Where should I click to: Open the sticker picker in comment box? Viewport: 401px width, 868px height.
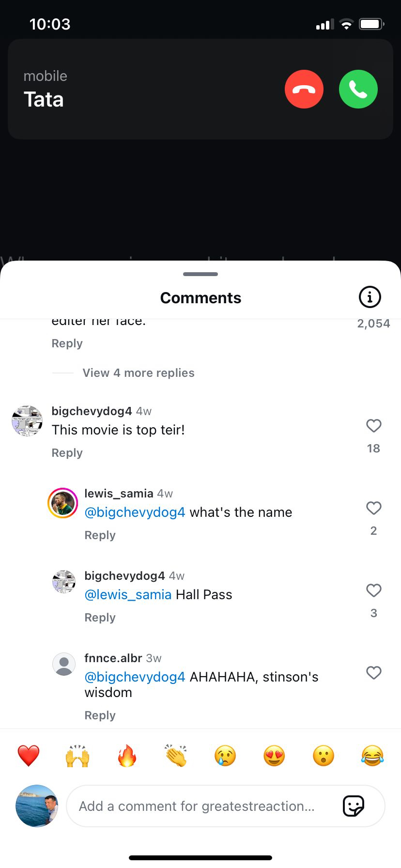[353, 806]
